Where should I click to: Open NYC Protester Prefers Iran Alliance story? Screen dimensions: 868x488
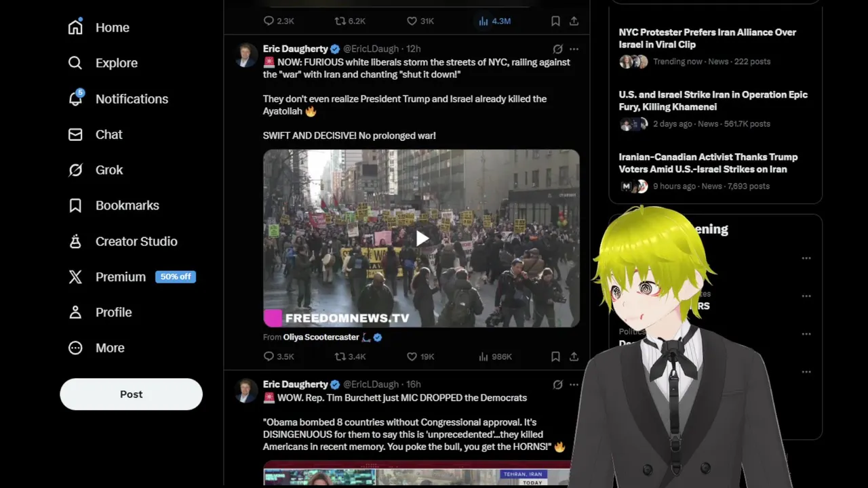pyautogui.click(x=707, y=38)
